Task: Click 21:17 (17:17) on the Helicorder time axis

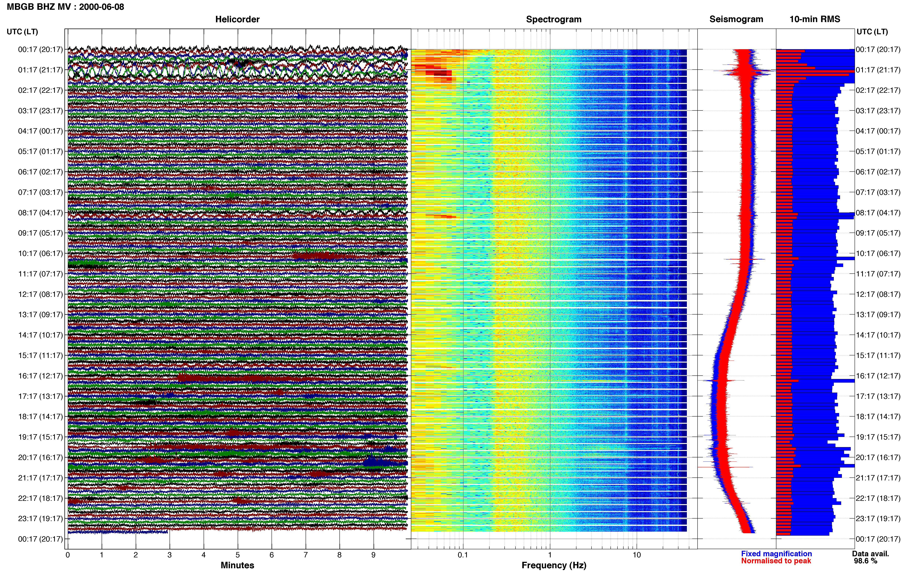Action: coord(41,477)
